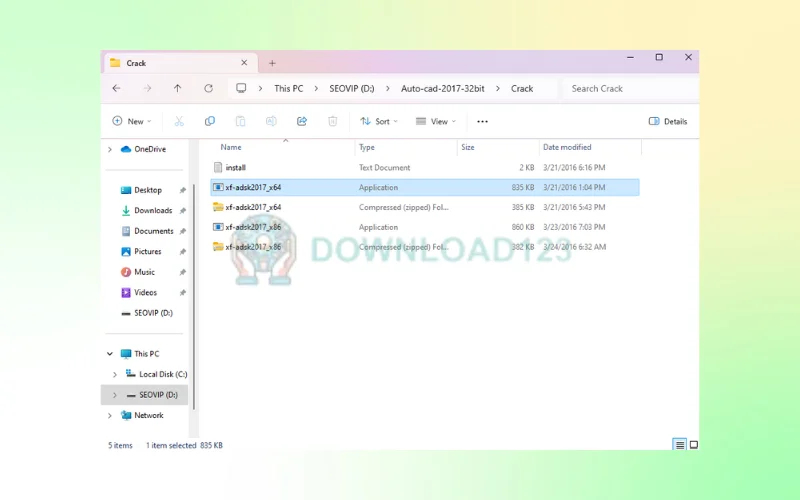
Task: Switch to details list view in status bar
Action: coord(680,445)
